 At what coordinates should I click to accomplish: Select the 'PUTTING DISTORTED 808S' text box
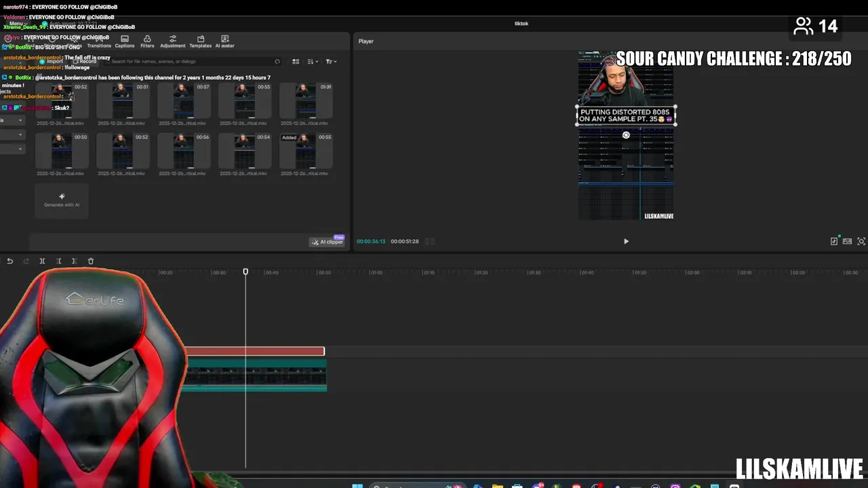pyautogui.click(x=626, y=115)
